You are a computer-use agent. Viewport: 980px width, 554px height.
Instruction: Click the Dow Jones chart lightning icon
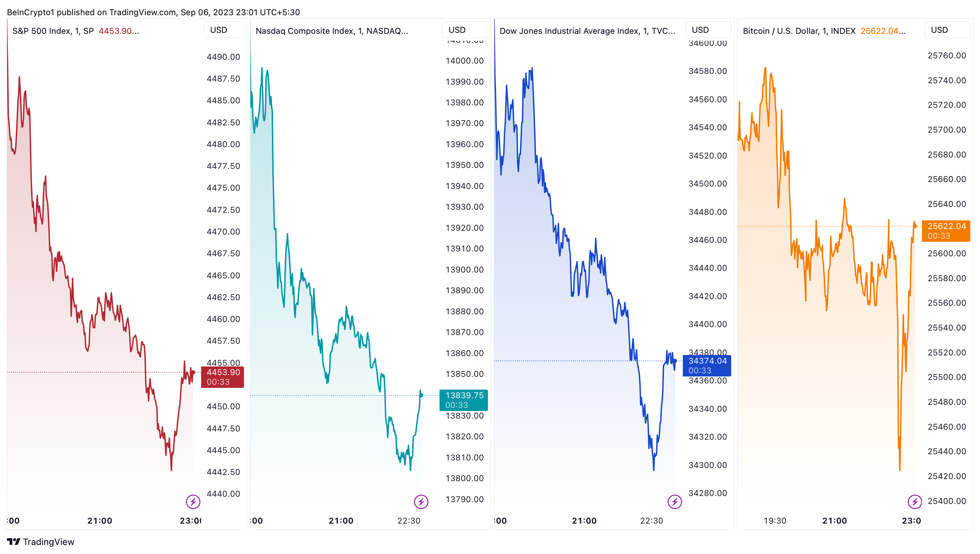coord(675,502)
